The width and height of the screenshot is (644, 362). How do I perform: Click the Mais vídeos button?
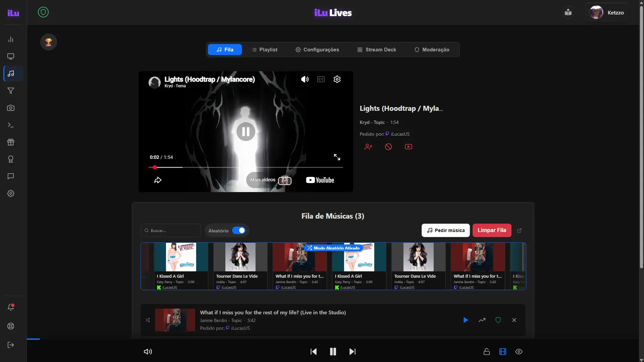click(x=270, y=180)
